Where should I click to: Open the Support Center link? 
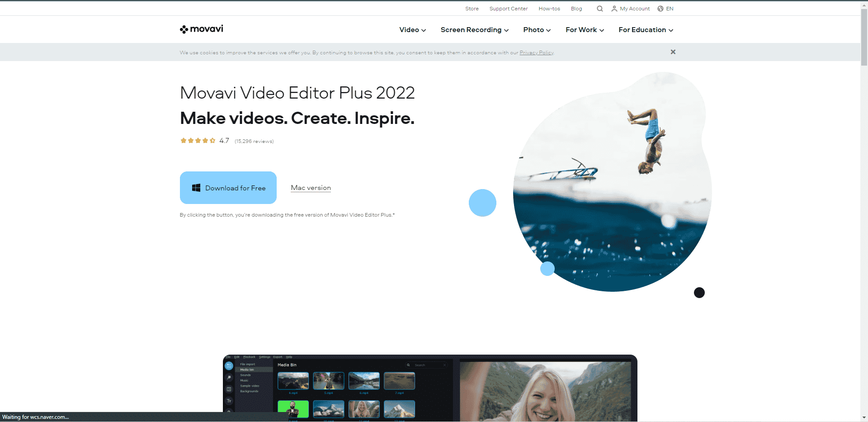click(509, 9)
